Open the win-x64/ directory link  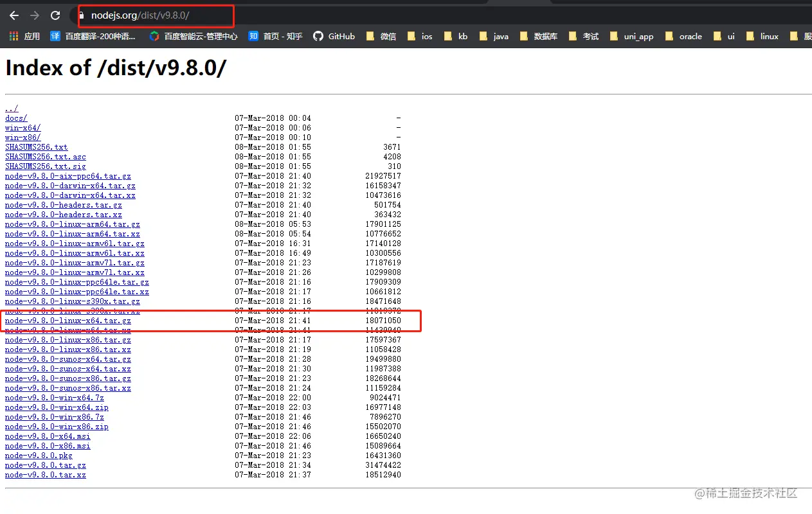23,128
